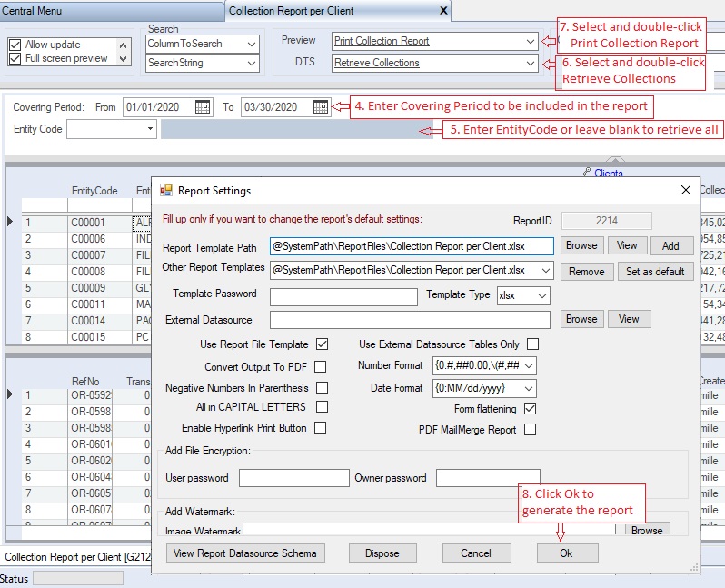Enable Hyperlink Print Button checkbox
This screenshot has height=588, width=725.
tap(320, 427)
